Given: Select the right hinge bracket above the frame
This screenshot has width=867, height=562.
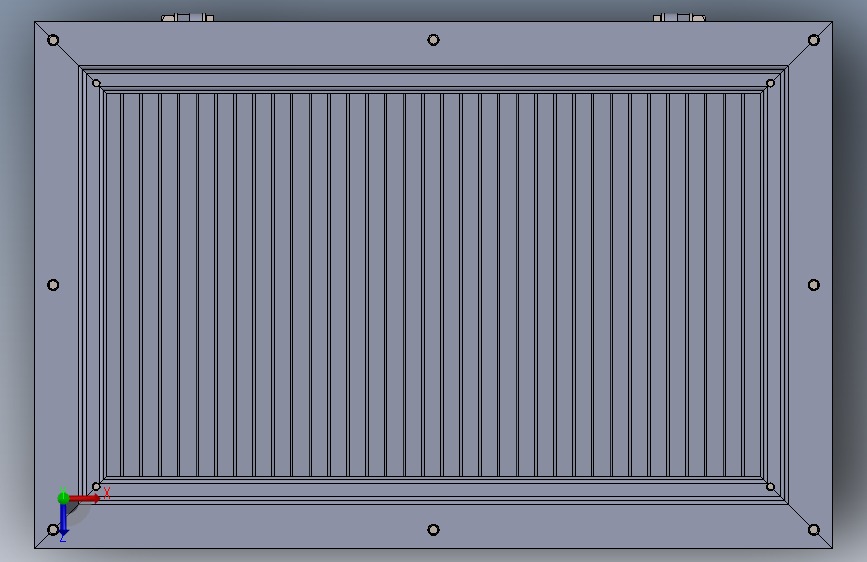Looking at the screenshot, I should [x=679, y=18].
